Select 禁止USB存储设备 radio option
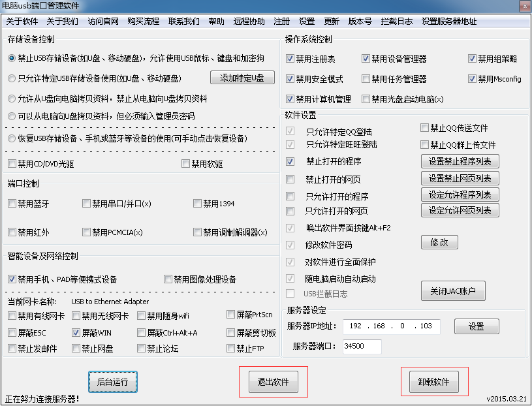Screen dimensions: 532x406 pos(12,58)
